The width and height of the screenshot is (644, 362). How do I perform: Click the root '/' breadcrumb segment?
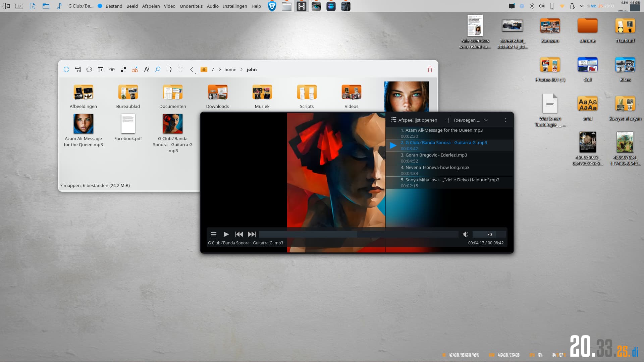[x=213, y=69]
